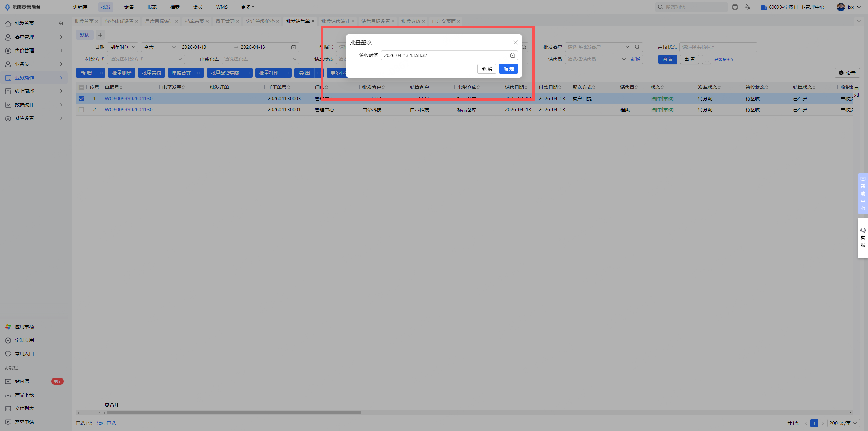This screenshot has width=868, height=431.
Task: Click 确定 in the 批量签收 dialog
Action: 508,69
